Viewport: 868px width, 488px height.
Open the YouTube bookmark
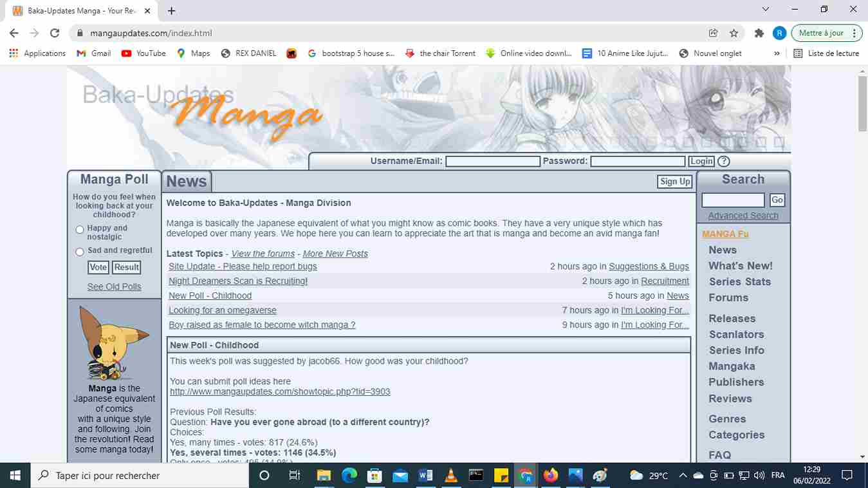[x=143, y=53]
